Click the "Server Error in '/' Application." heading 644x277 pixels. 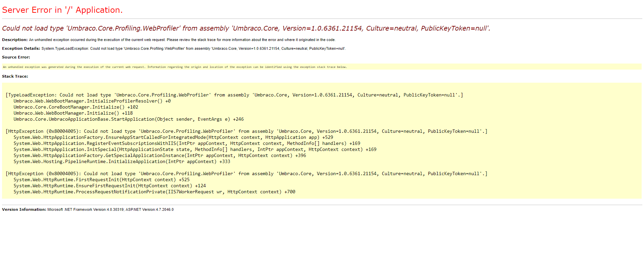pyautogui.click(x=62, y=10)
